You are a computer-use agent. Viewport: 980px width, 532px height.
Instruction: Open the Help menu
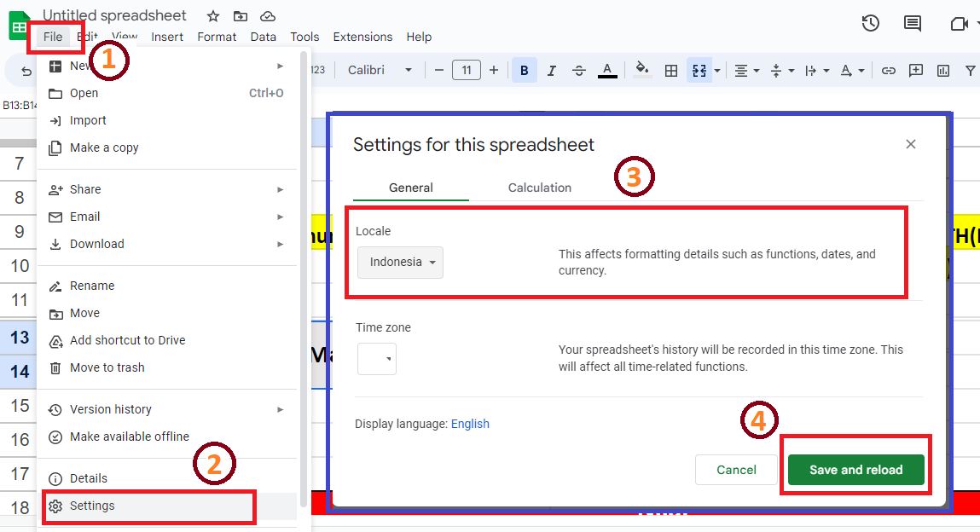tap(419, 37)
